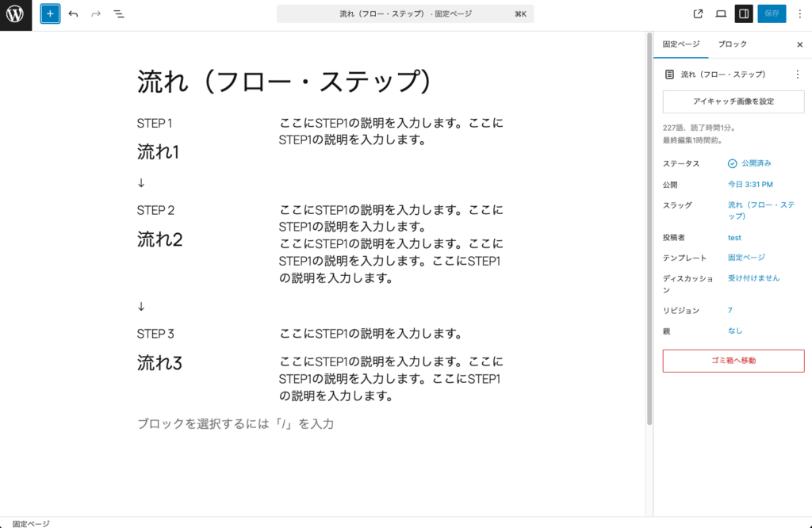Click the アイキャッチ画像を設定 button
Screen dimensions: 812x528
pos(733,101)
